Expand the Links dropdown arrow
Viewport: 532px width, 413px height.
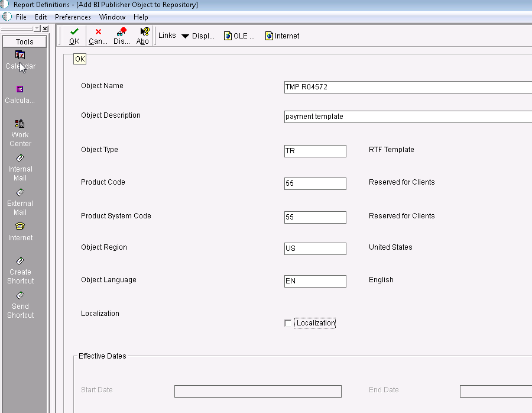pos(185,36)
